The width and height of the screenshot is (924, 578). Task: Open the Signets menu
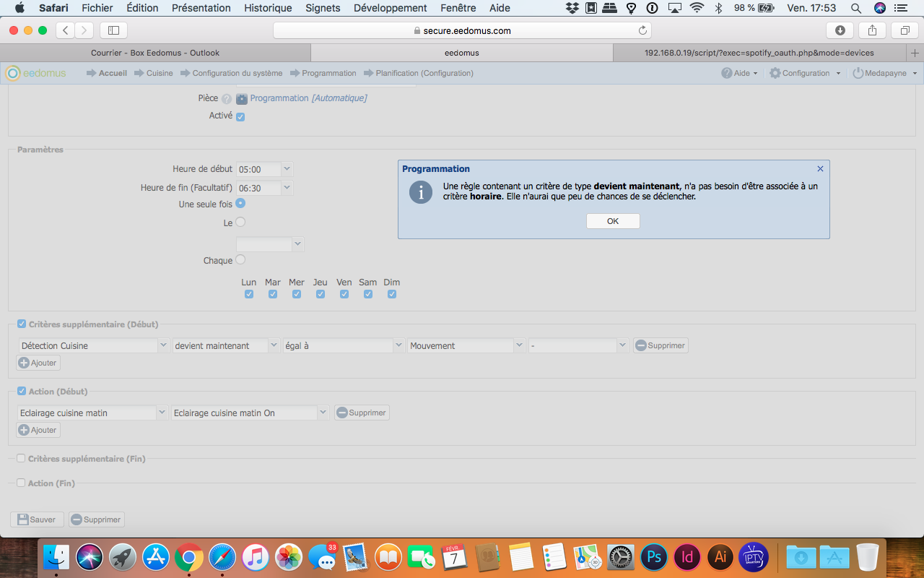pyautogui.click(x=323, y=8)
